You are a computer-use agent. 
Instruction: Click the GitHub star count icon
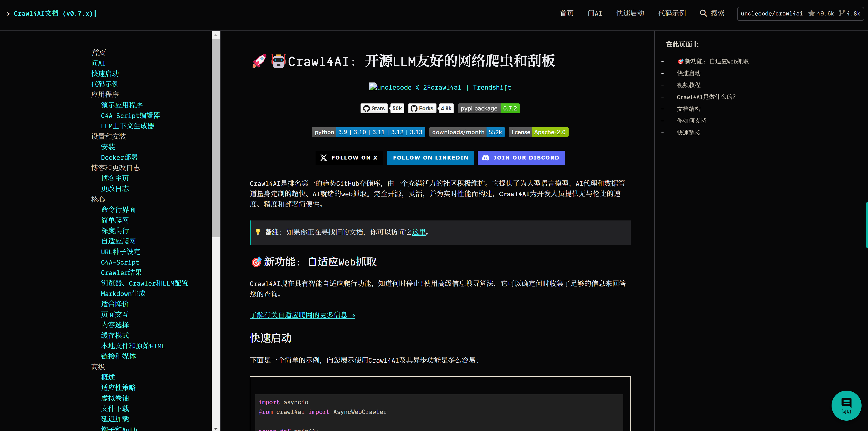[x=811, y=13]
